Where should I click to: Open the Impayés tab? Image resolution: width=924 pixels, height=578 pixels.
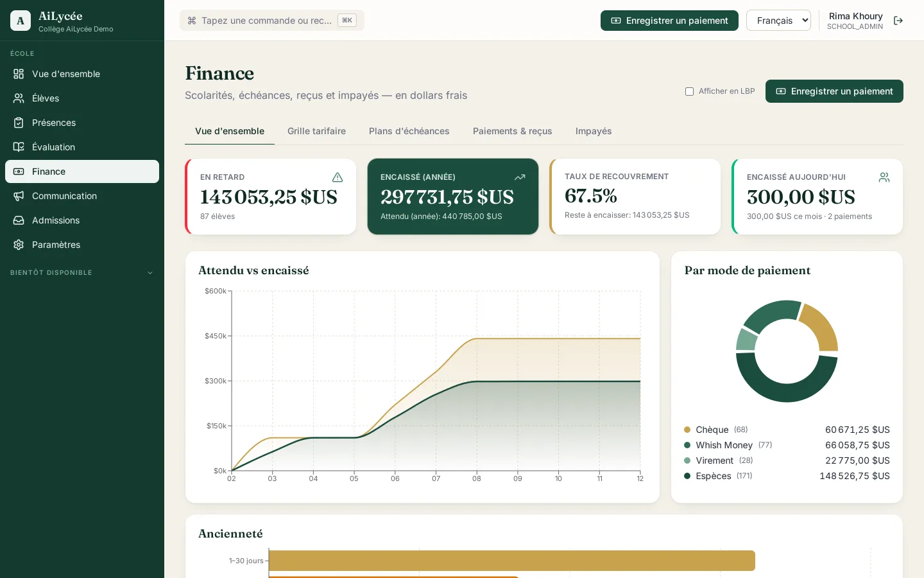click(594, 131)
